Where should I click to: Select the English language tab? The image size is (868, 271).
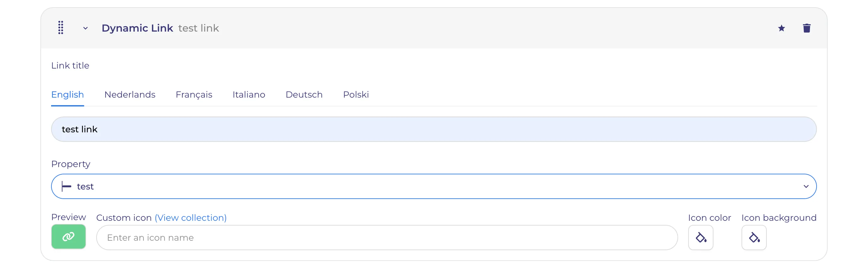pyautogui.click(x=67, y=94)
